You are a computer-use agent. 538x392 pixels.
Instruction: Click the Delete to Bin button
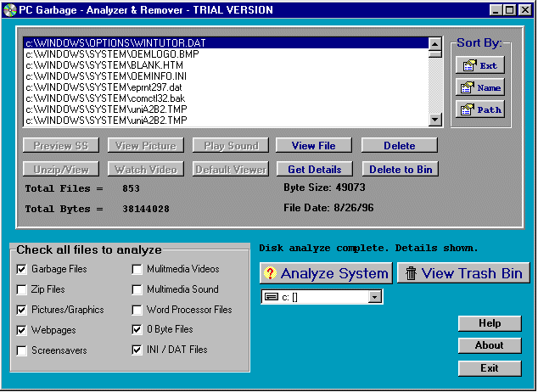(x=401, y=169)
